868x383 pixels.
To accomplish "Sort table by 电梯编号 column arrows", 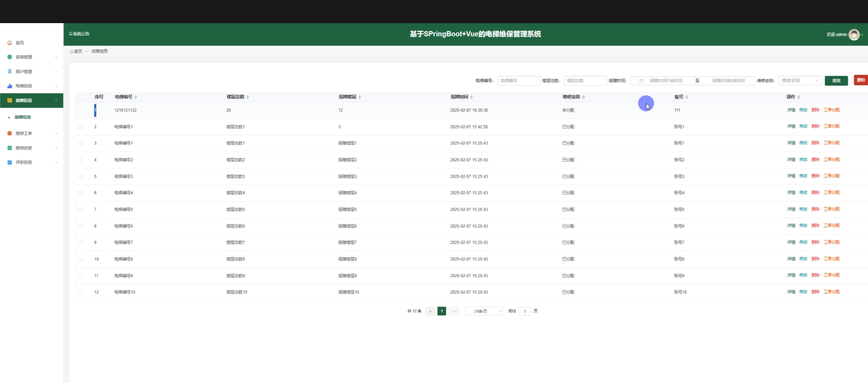I will pyautogui.click(x=136, y=97).
